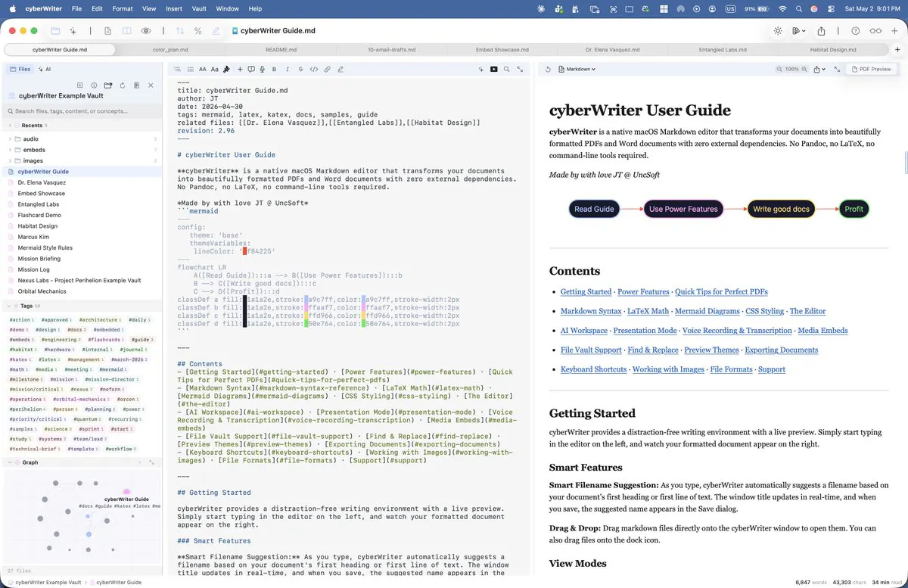The image size is (908, 588).
Task: Zoom out the preview
Action: 779,69
